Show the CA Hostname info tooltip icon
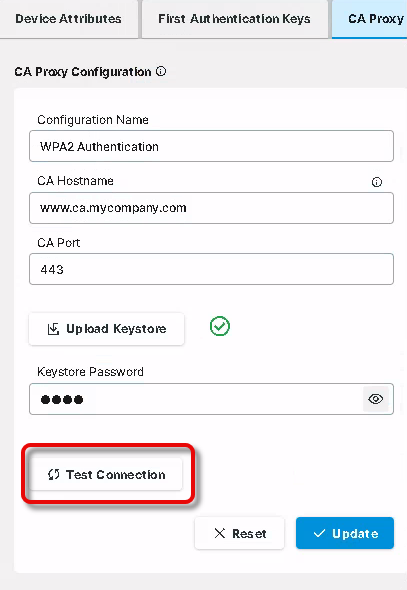 point(377,182)
